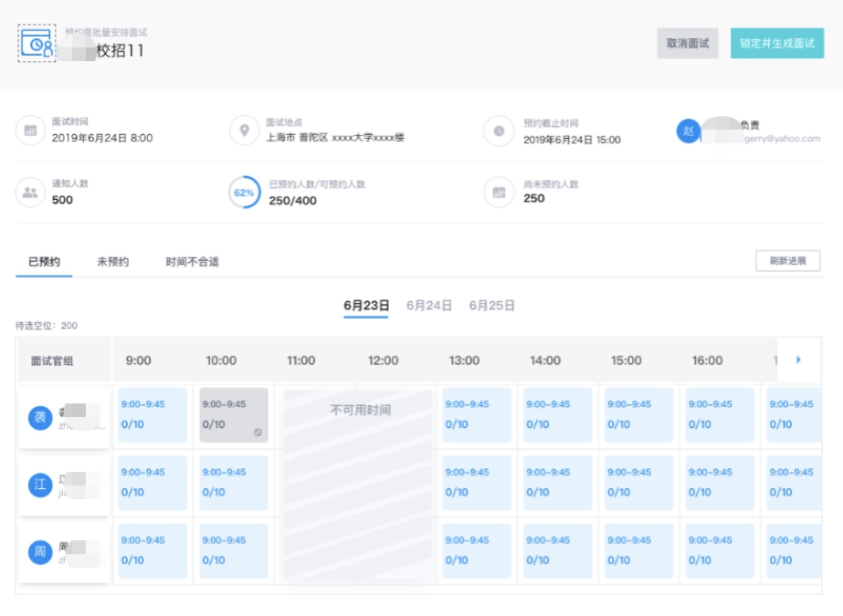Image resolution: width=843 pixels, height=616 pixels.
Task: Click the clock icon beside 预约截止时间
Action: (499, 131)
